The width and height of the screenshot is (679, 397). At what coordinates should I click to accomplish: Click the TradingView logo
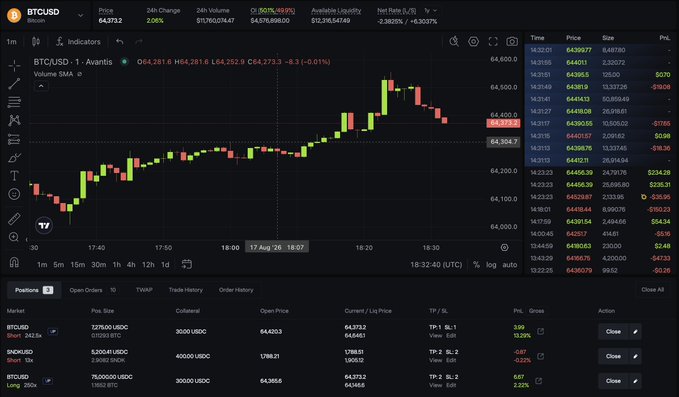tap(44, 225)
